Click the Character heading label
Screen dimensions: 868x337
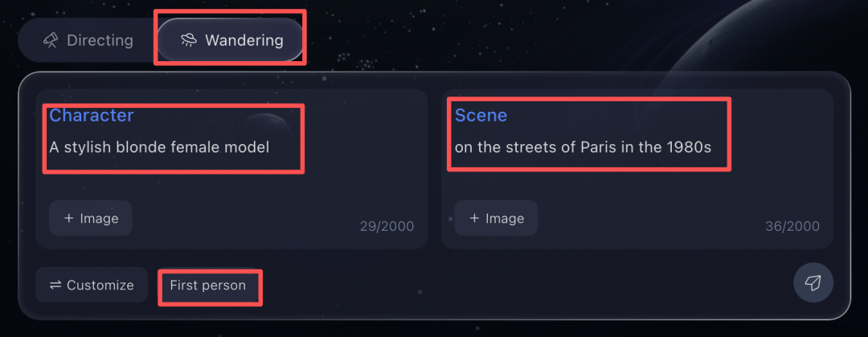[92, 115]
